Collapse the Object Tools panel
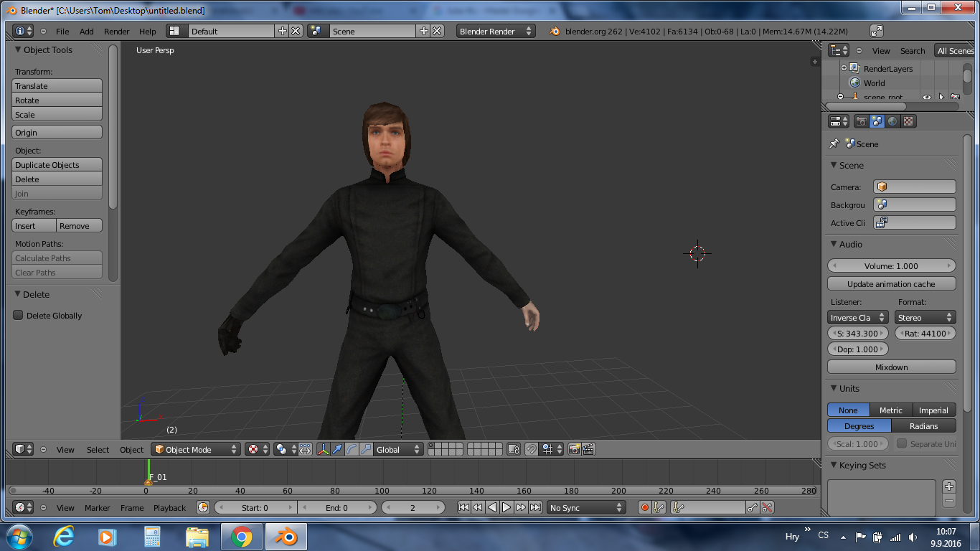 coord(18,50)
